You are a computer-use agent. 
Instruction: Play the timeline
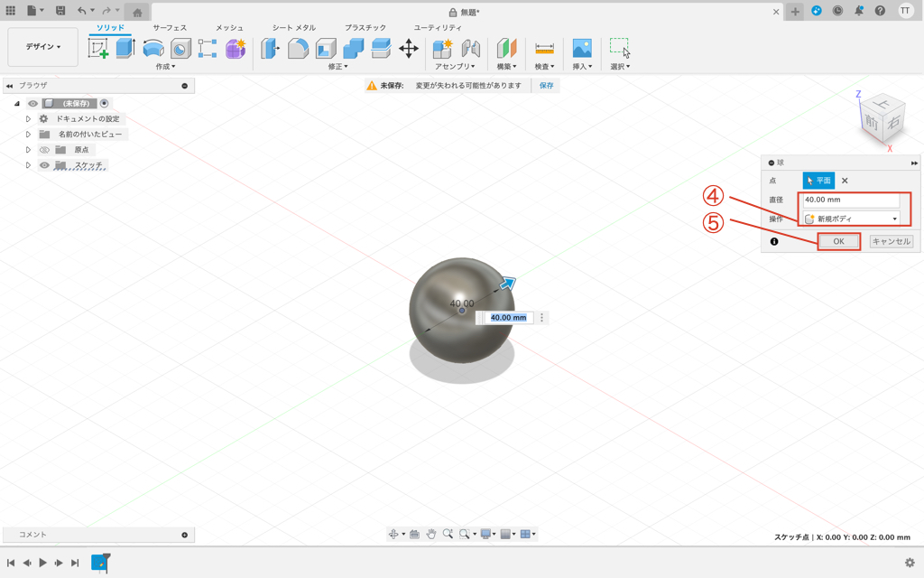(43, 563)
